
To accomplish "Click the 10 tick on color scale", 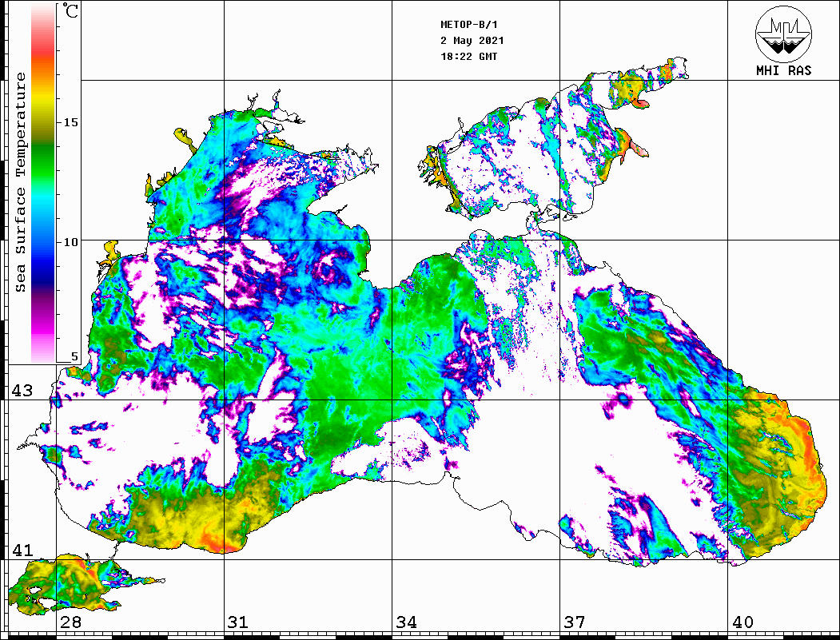I will pos(70,242).
